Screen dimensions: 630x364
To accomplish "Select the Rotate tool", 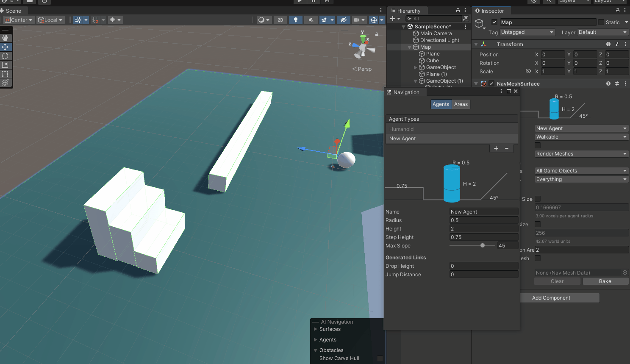I will [x=5, y=56].
